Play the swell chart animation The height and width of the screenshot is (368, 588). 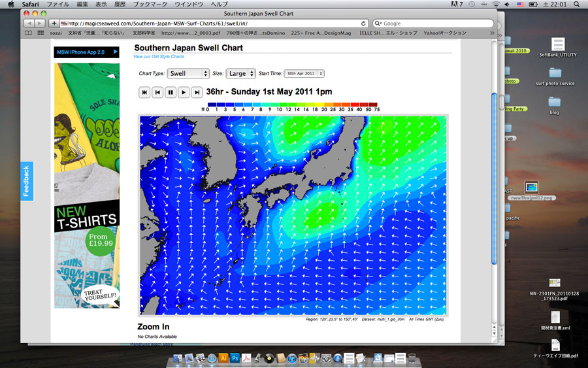coord(184,92)
